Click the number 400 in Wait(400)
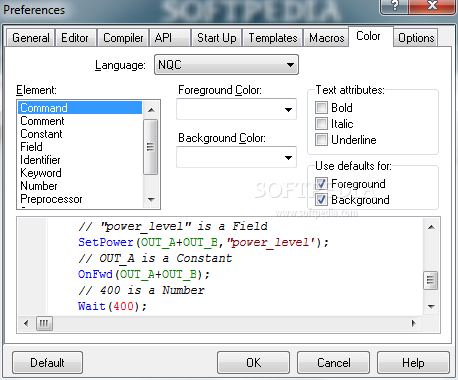Image resolution: width=458 pixels, height=380 pixels. (124, 306)
